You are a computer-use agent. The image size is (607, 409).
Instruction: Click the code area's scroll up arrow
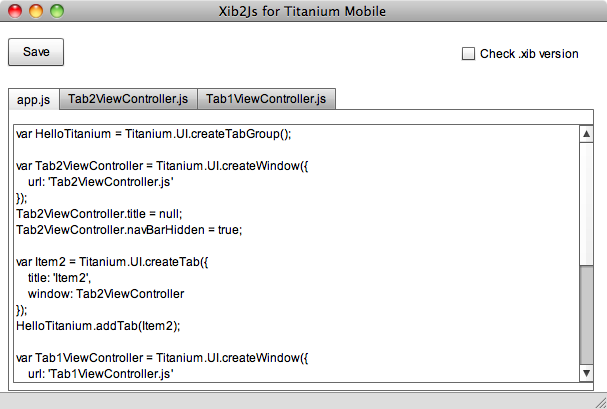point(586,134)
